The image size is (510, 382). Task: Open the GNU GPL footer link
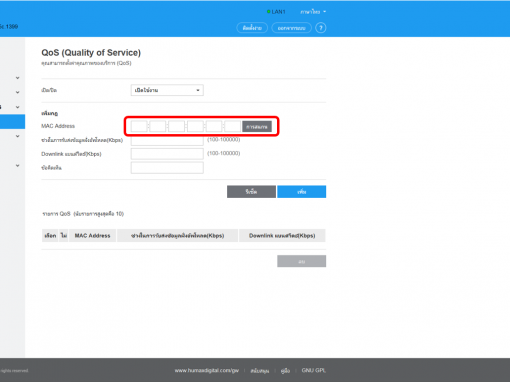tap(314, 370)
